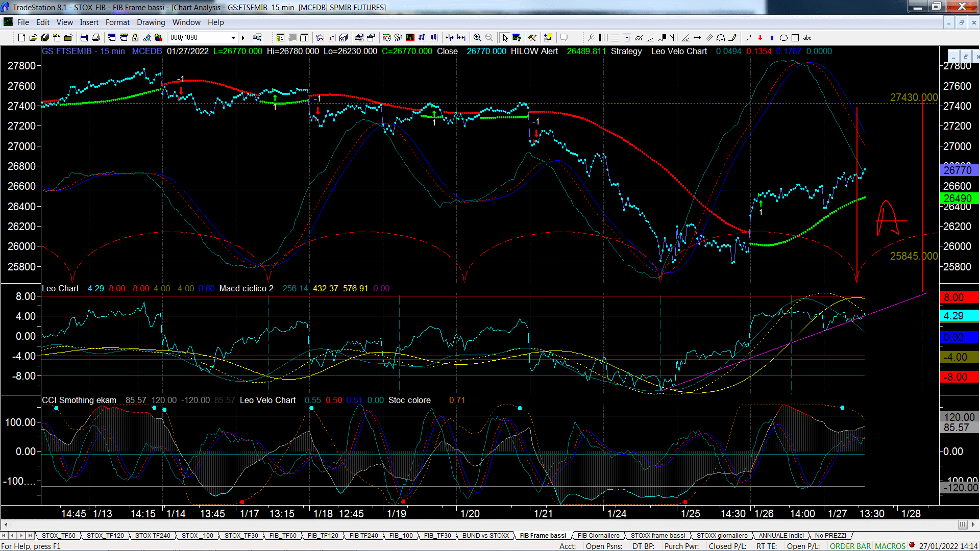Viewport: 980px width, 551px height.
Task: Select the arcs cycle drawing tool
Action: tap(721, 37)
